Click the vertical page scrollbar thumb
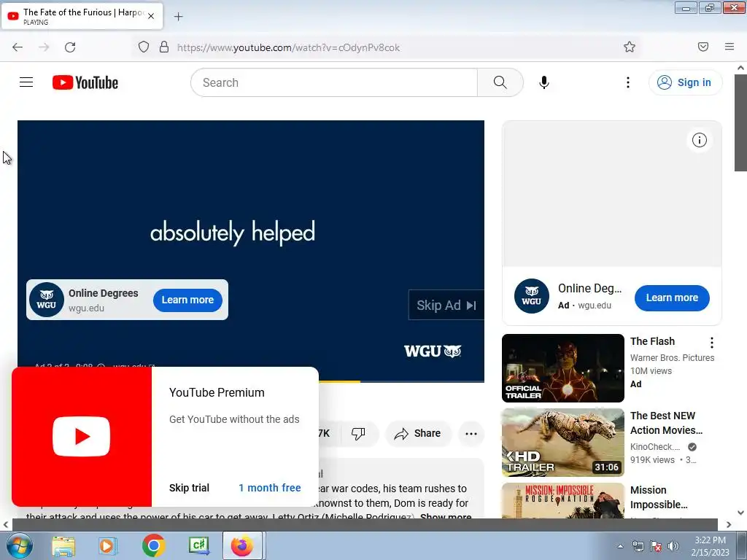Image resolution: width=747 pixels, height=560 pixels. click(740, 122)
